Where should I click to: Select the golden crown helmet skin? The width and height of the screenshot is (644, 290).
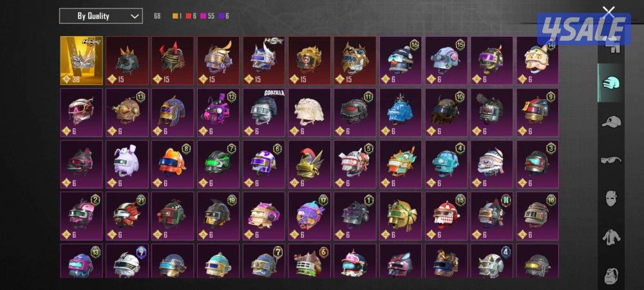[x=81, y=61]
